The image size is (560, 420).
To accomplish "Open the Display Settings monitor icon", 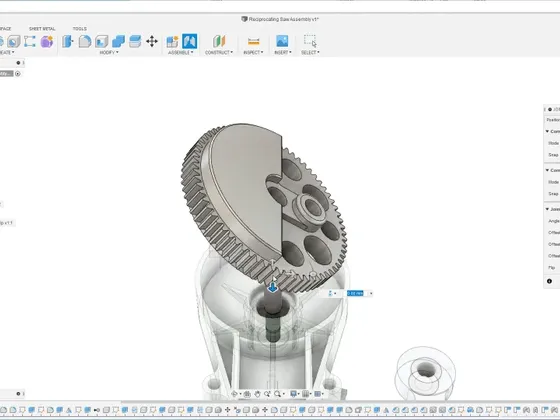I will click(x=294, y=394).
